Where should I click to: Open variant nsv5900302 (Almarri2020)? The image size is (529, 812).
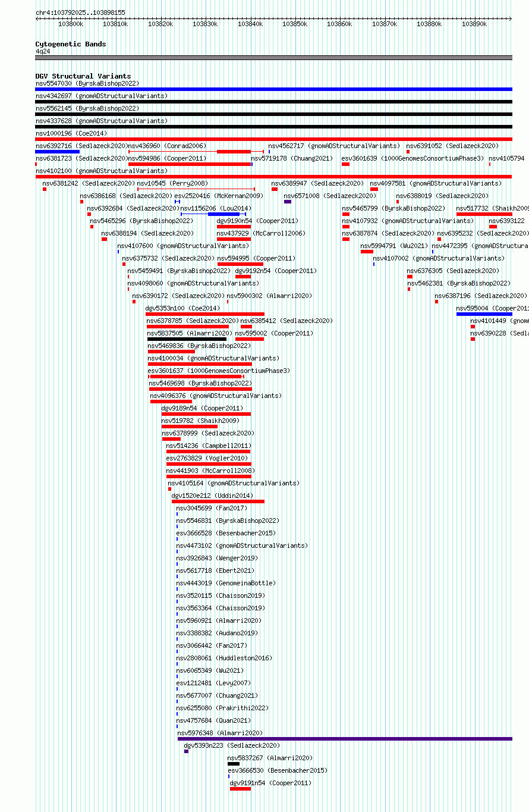269,296
